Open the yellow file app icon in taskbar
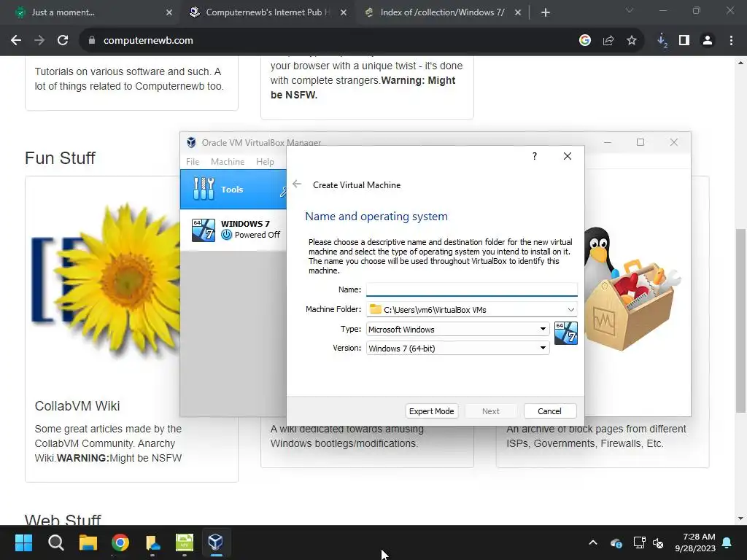 click(x=152, y=542)
